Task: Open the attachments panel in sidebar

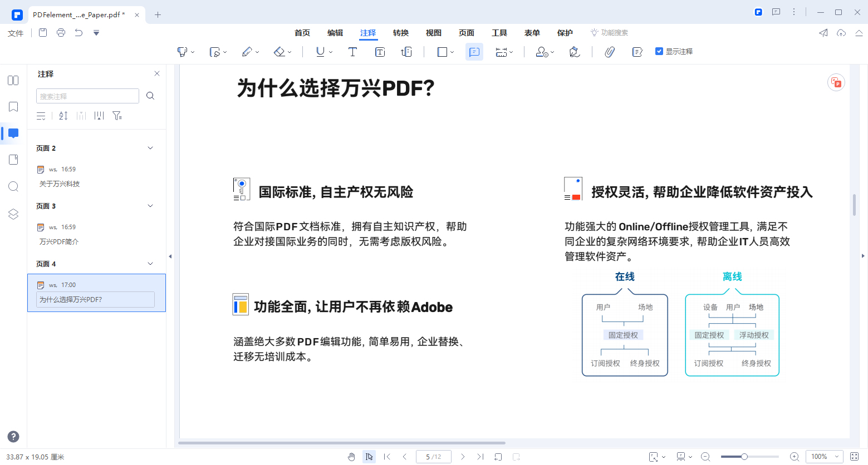Action: 13,160
